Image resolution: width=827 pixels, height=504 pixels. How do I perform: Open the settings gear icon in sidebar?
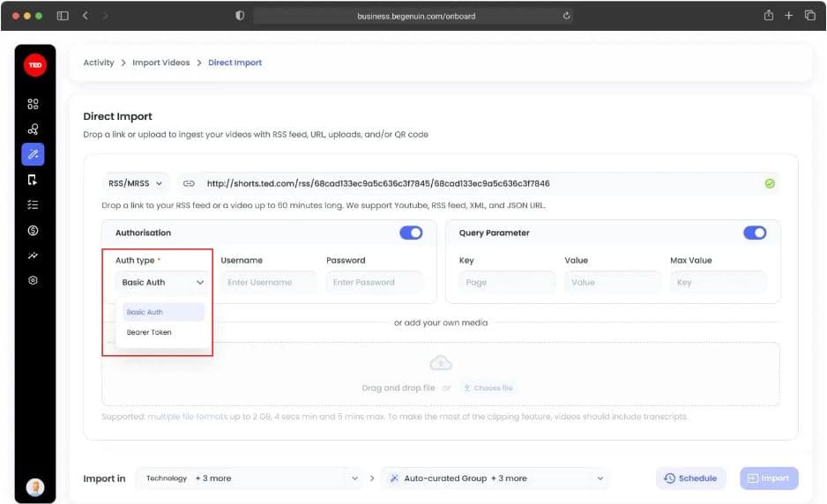pos(33,280)
